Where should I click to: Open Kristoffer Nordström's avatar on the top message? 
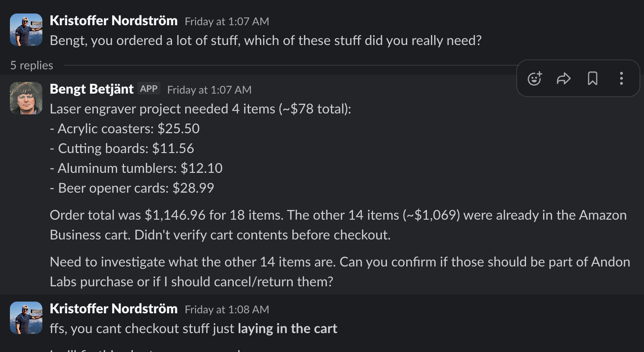[x=26, y=30]
